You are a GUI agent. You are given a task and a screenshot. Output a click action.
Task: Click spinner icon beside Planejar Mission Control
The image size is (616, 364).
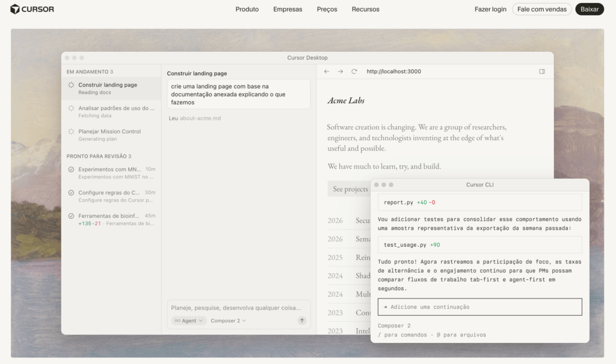tap(71, 131)
